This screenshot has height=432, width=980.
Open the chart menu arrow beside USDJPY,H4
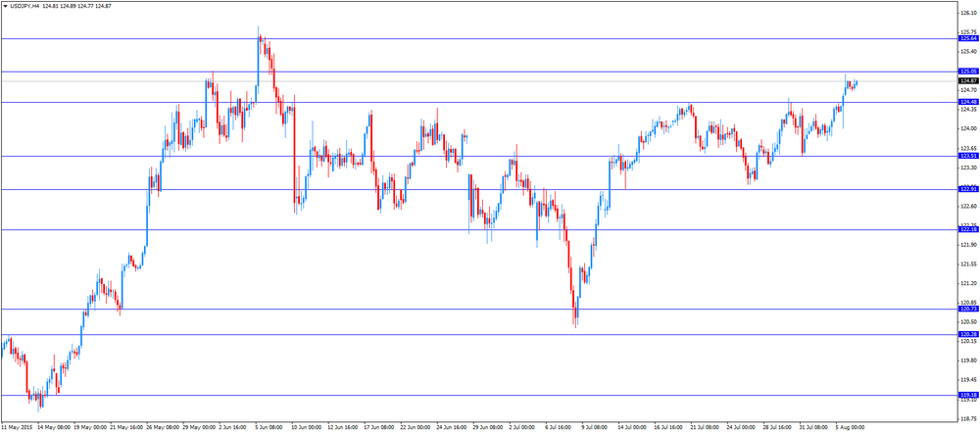(5, 5)
